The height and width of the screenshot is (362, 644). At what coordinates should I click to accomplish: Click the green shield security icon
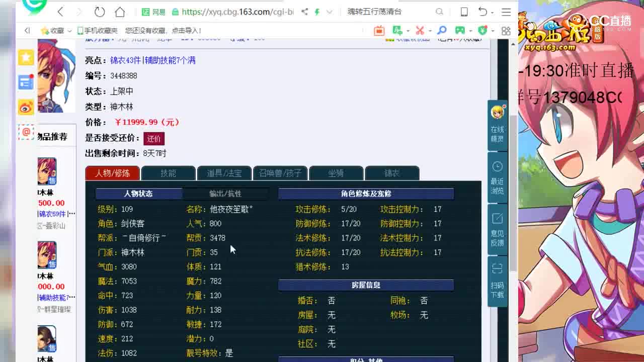pos(482,31)
